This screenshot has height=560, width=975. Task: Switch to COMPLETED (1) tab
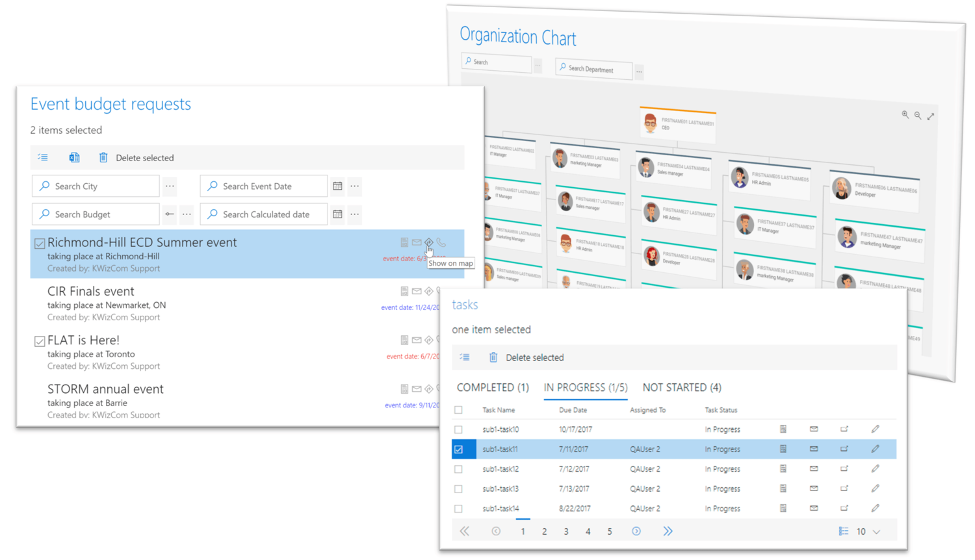click(493, 388)
